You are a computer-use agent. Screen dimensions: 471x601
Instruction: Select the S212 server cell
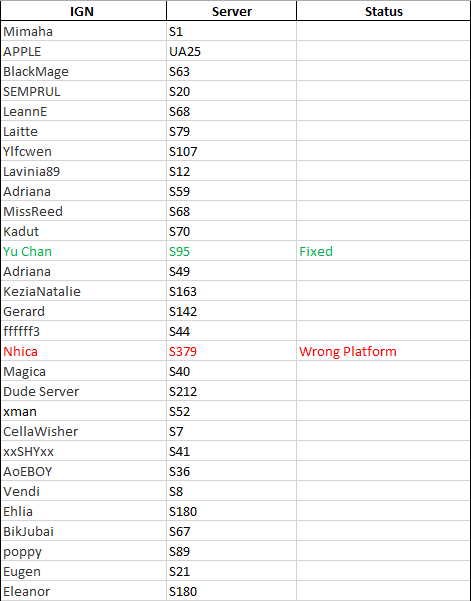(231, 391)
